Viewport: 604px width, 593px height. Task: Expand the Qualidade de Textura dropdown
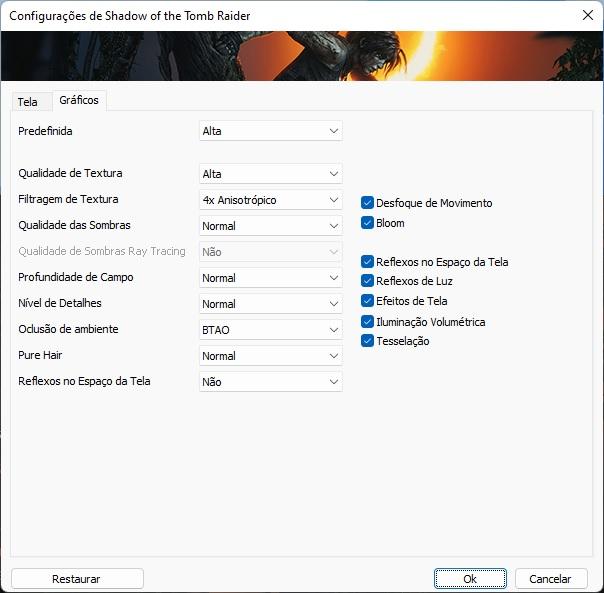270,174
